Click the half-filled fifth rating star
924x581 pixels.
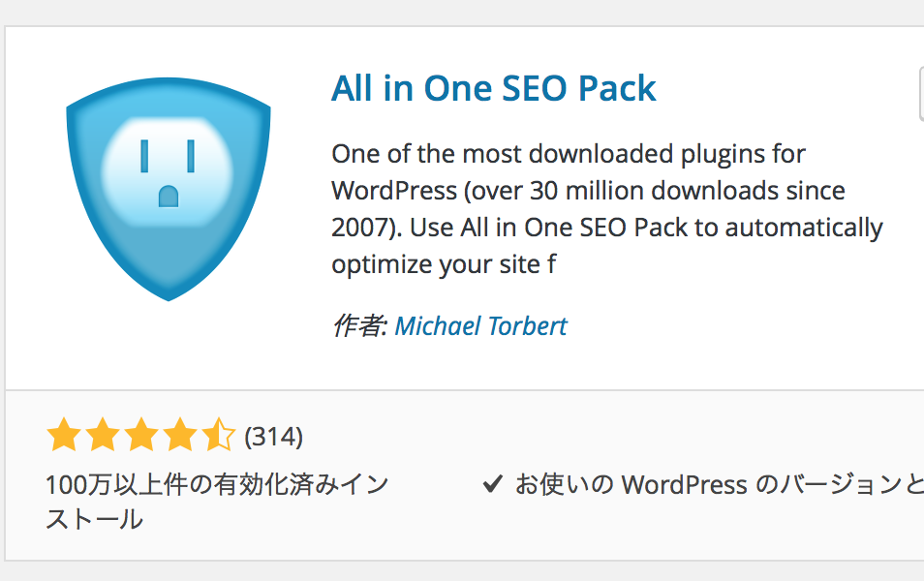click(x=218, y=437)
